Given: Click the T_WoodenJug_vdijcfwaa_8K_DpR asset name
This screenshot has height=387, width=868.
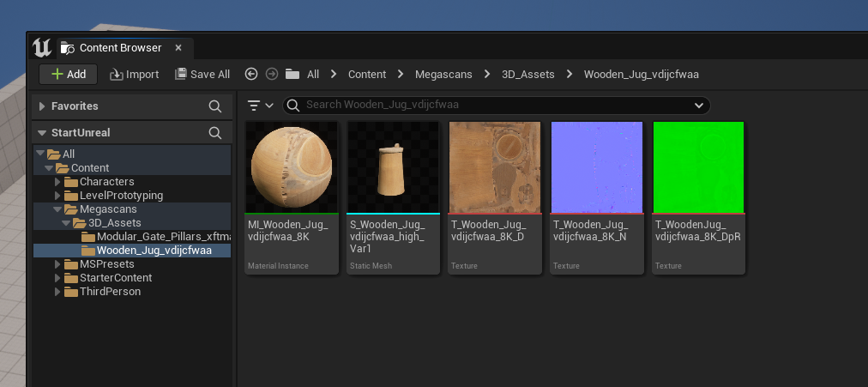Looking at the screenshot, I should (x=697, y=231).
